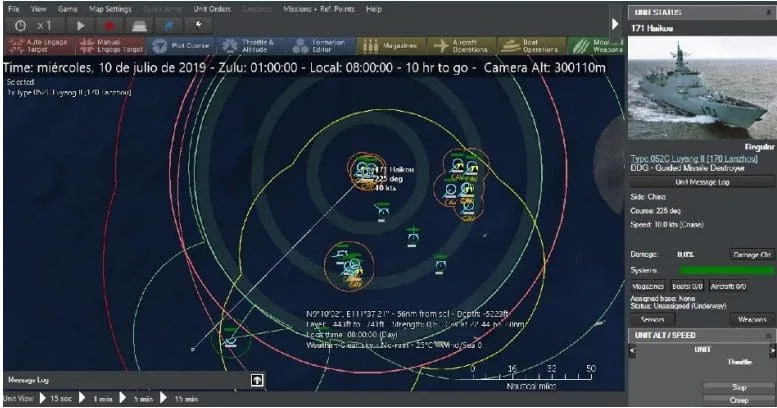Open the Unit Orders menu
Image resolution: width=777 pixels, height=408 pixels.
click(212, 9)
